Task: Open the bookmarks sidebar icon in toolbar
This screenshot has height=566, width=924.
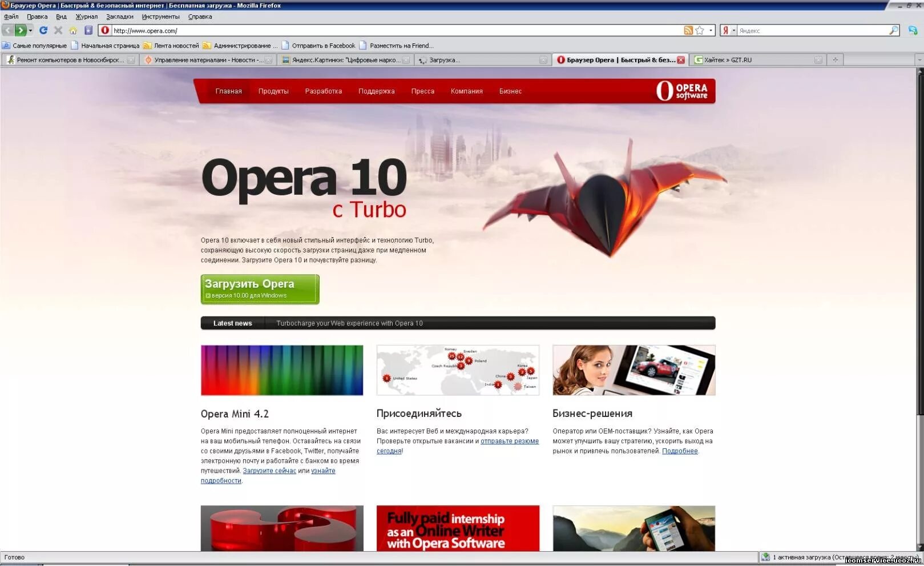Action: [88, 30]
